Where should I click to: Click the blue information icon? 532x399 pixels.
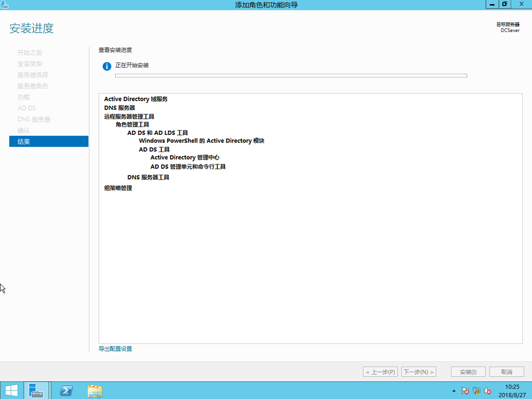point(107,66)
